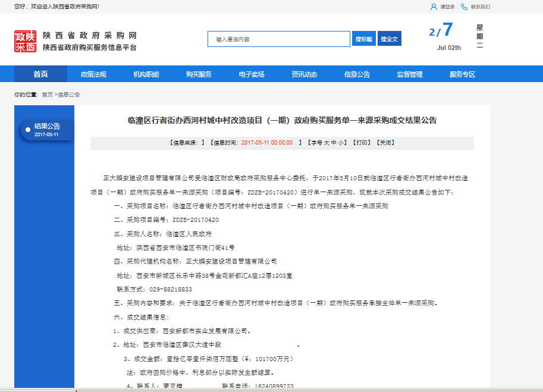Click the phone contact icon
Viewport: 543px width, 392px height.
tap(464, 7)
